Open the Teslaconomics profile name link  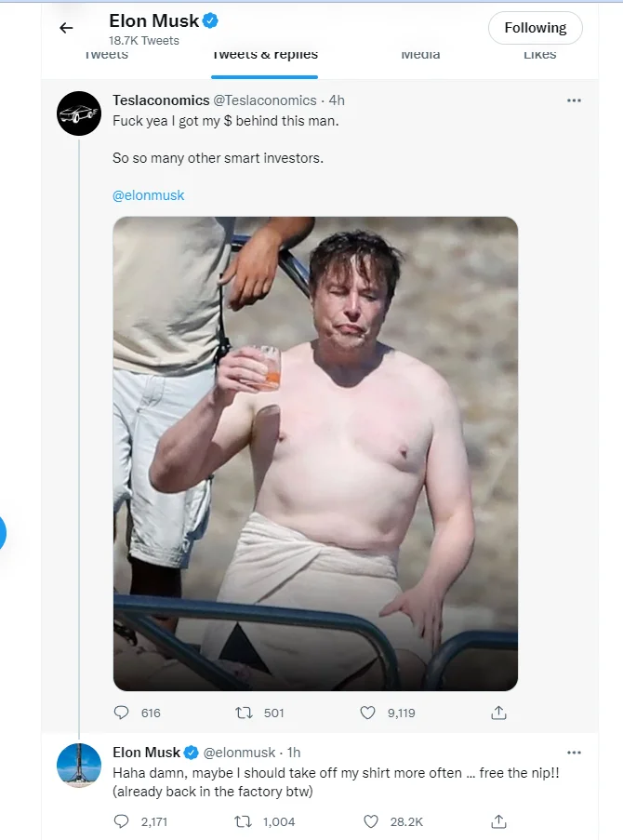(x=161, y=100)
